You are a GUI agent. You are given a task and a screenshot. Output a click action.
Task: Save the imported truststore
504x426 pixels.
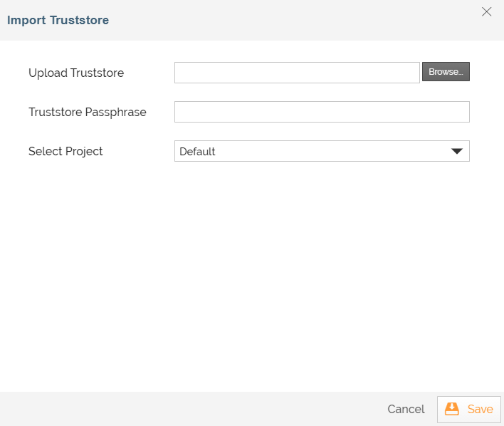click(x=468, y=410)
